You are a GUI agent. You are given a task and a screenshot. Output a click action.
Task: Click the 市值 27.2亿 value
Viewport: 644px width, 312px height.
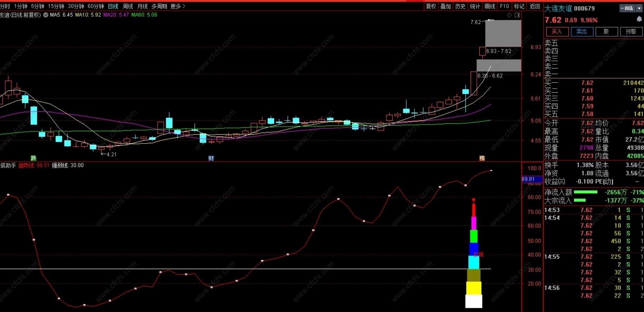tap(635, 140)
